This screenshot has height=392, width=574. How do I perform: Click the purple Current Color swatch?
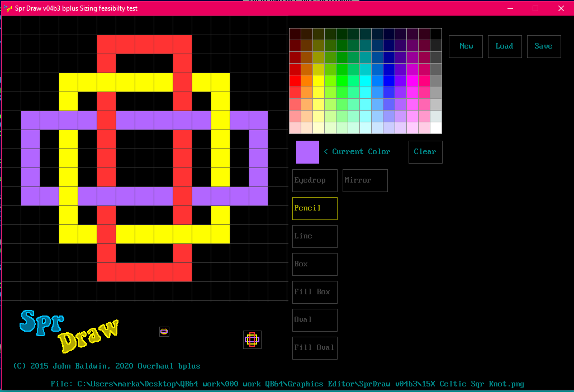[307, 152]
